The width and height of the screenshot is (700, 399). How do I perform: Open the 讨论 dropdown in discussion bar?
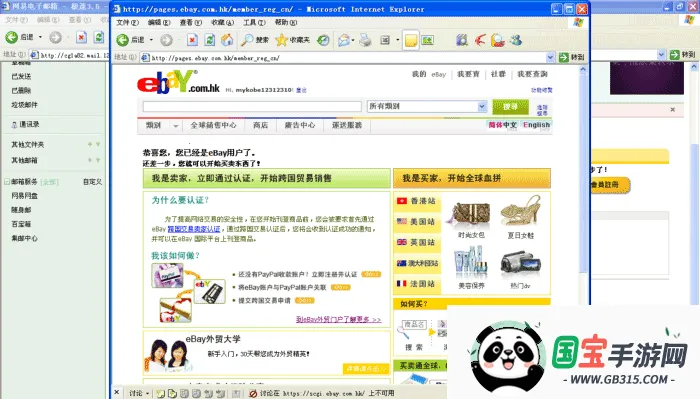(139, 393)
